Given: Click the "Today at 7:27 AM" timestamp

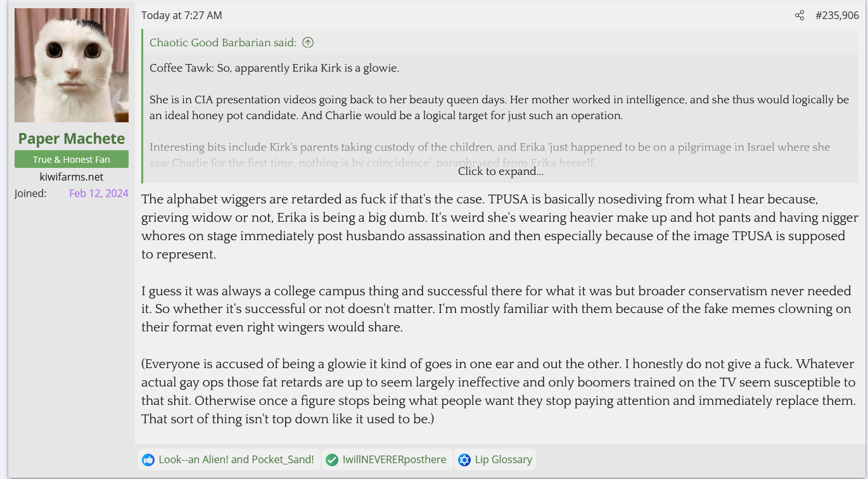Looking at the screenshot, I should tap(182, 16).
